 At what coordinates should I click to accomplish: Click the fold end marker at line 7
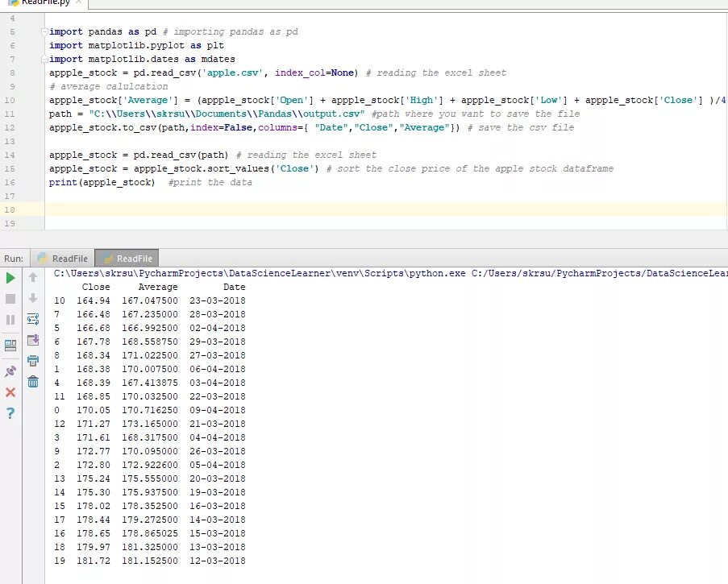pos(44,60)
